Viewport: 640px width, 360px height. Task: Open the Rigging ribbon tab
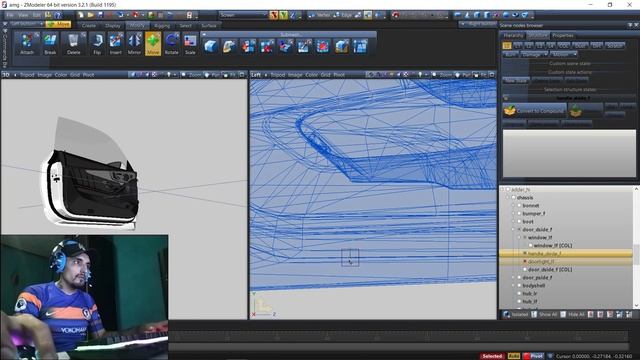click(x=162, y=25)
